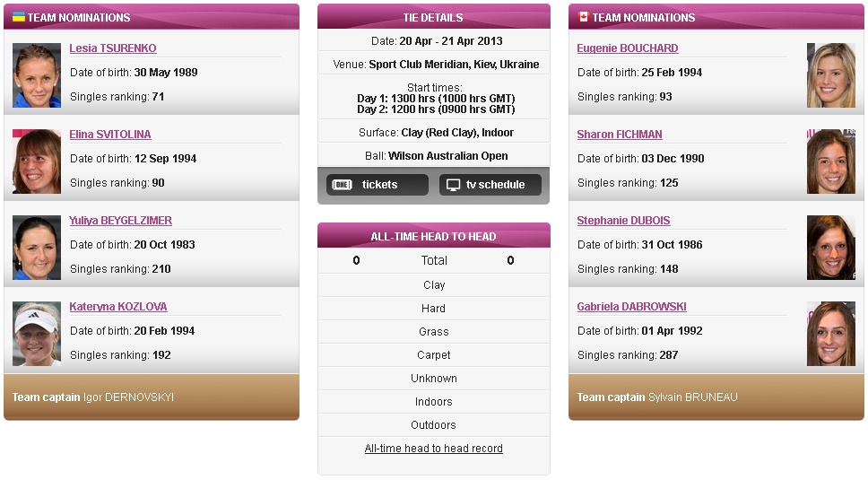Click the ticket icon on tickets button
This screenshot has width=868, height=480.
coord(343,185)
